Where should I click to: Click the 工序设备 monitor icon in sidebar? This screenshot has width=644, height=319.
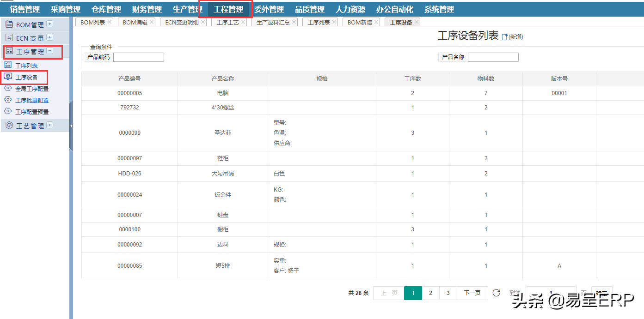pyautogui.click(x=8, y=77)
